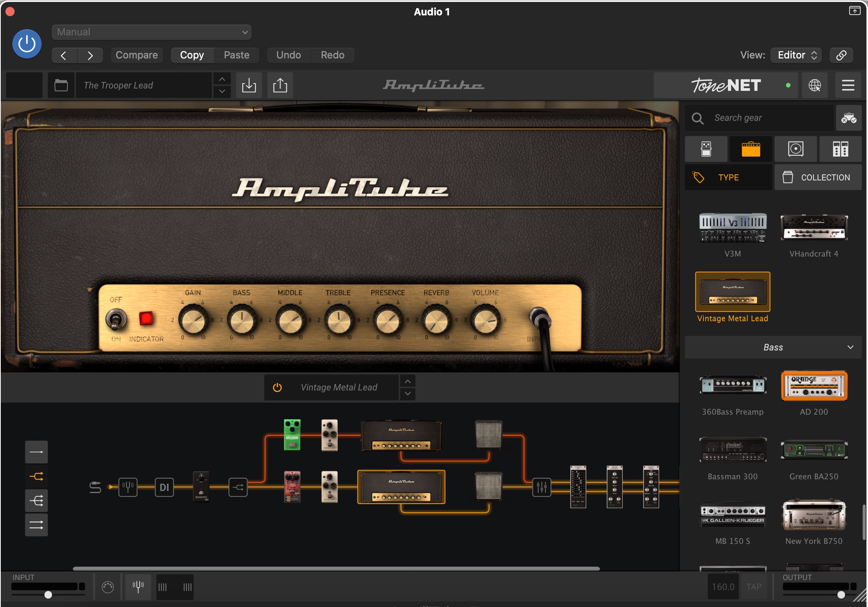Click the Compare button
Image resolution: width=868 pixels, height=607 pixels.
[137, 55]
